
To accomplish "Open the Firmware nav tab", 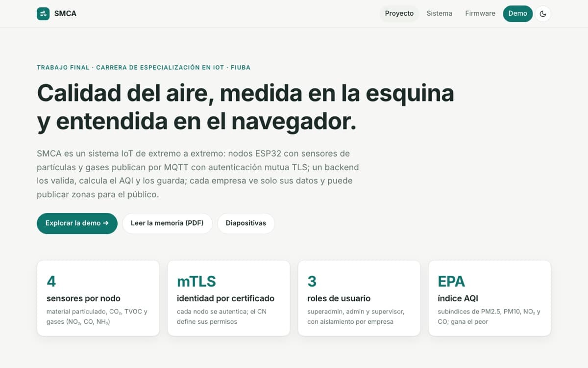I will 480,14.
